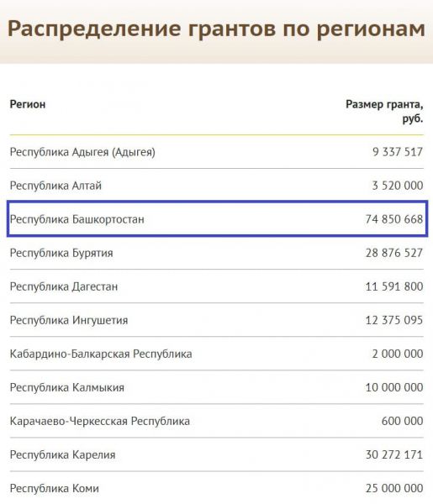Select the Республика Бурятия row

(217, 253)
